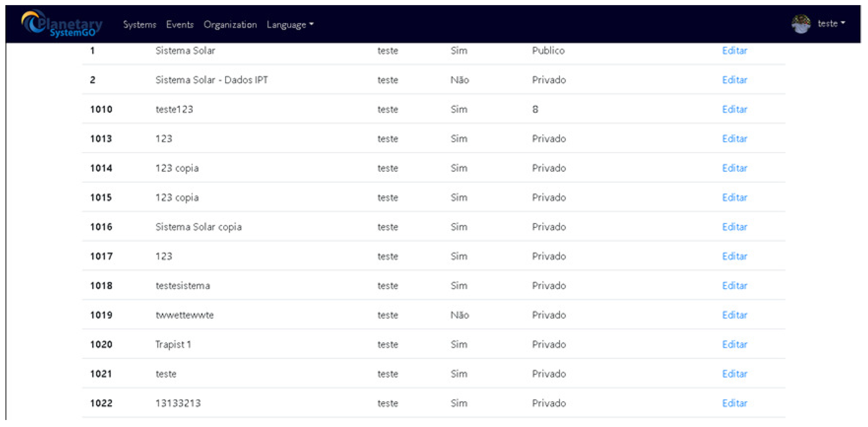Viewport: 868px width, 427px height.
Task: Edit the twwettewwte system
Action: [x=735, y=315]
